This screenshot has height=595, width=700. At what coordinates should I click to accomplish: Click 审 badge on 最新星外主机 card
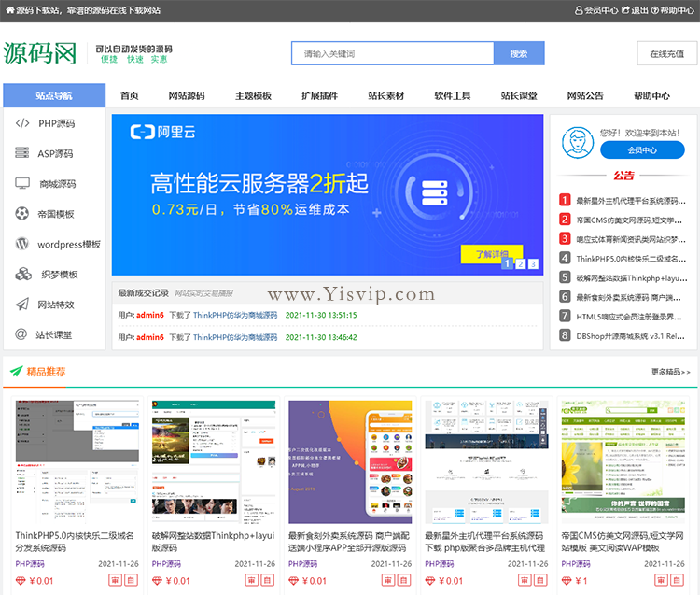pos(525,580)
